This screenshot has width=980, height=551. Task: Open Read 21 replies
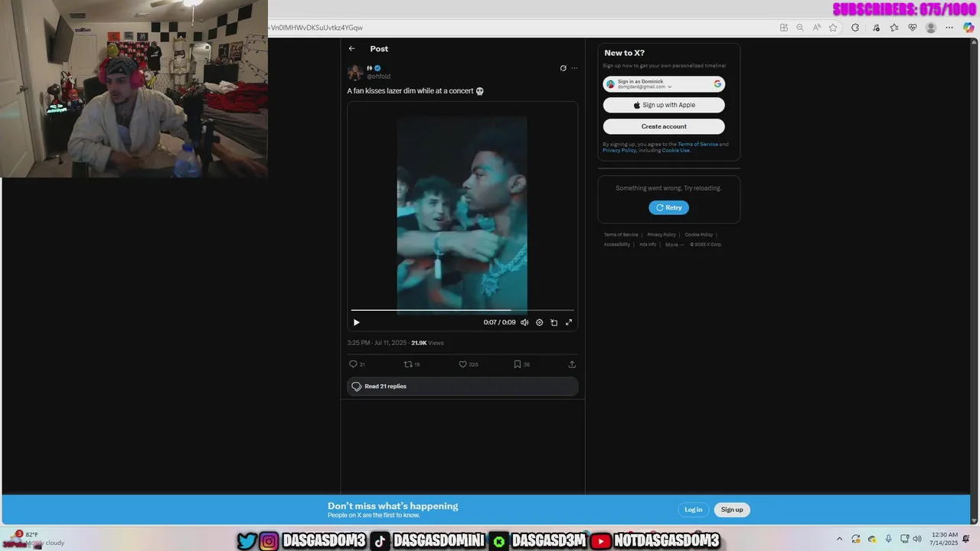(462, 386)
